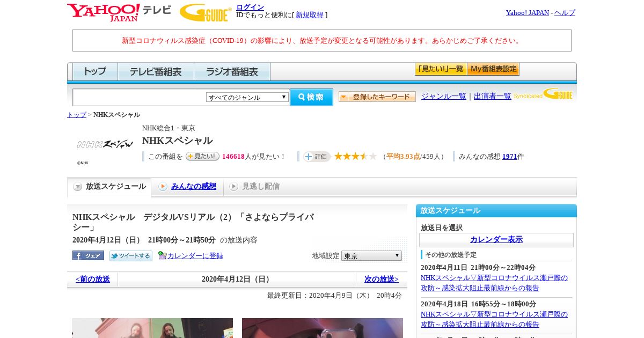644x338 pixels.
Task: Open the April 11 NHKスペシャル schedule link
Action: [x=494, y=283]
